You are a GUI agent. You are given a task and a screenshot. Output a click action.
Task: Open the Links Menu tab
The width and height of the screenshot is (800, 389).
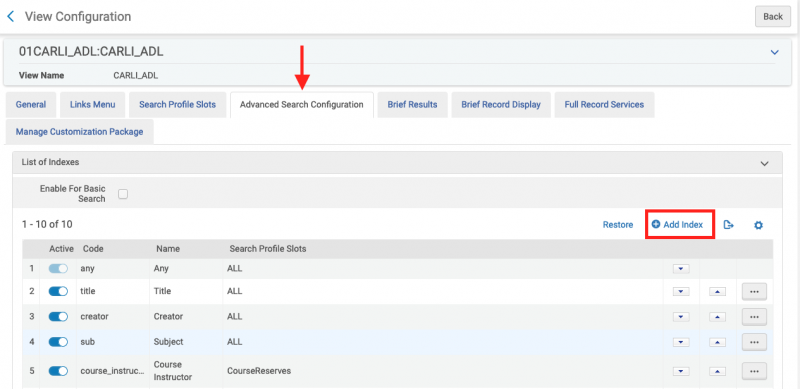tap(92, 105)
